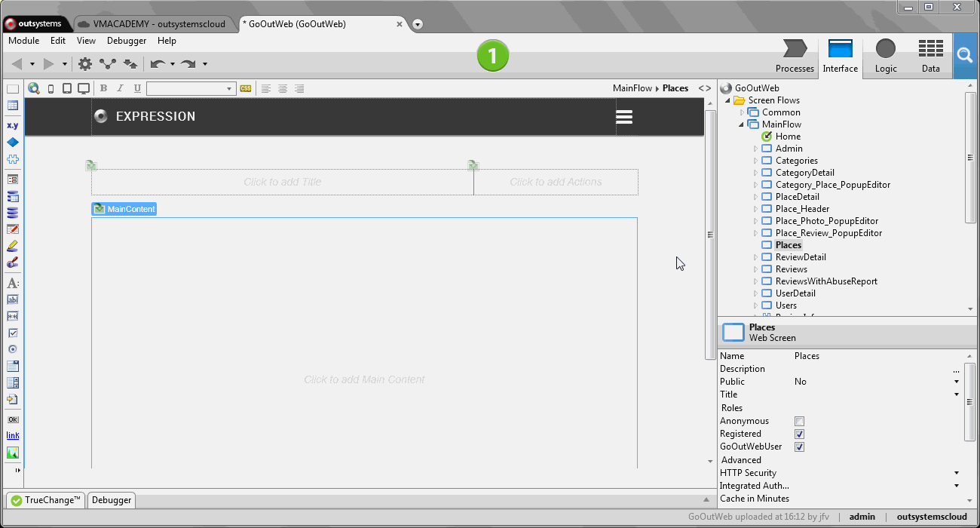Open module settings gear icon
Image resolution: width=980 pixels, height=528 pixels.
[x=85, y=64]
